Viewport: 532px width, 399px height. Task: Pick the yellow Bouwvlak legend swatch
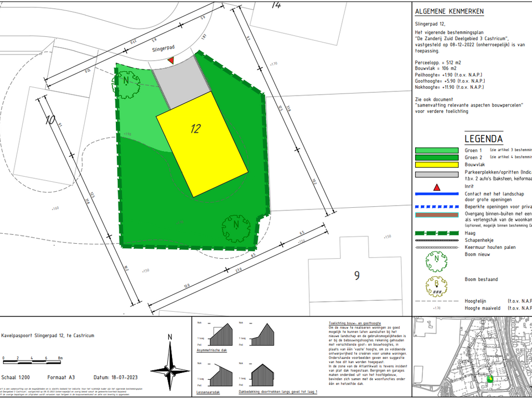tap(436, 165)
